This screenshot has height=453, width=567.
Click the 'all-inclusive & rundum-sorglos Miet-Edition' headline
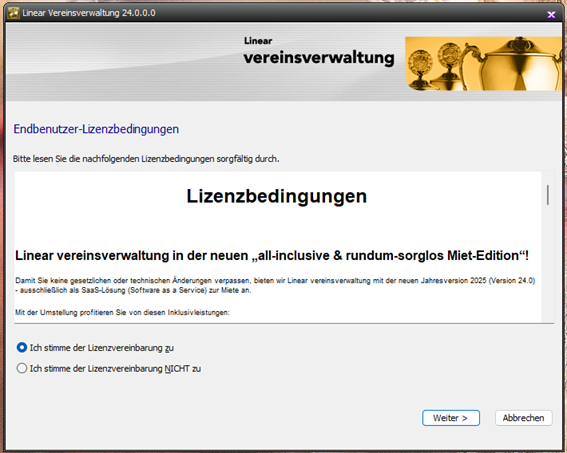[x=272, y=256]
